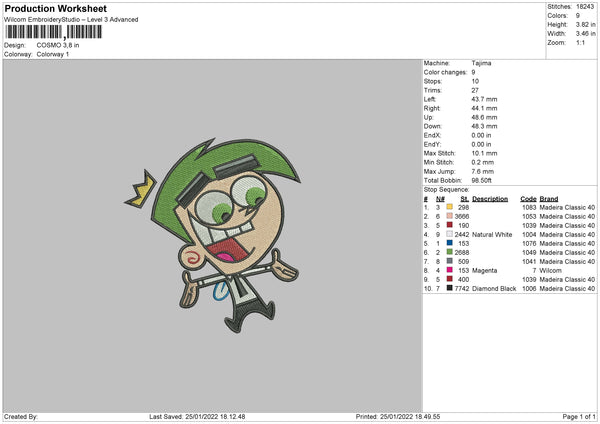Image resolution: width=600 pixels, height=424 pixels.
Task: Select stitch count 7742 in stop 10
Action: point(462,289)
